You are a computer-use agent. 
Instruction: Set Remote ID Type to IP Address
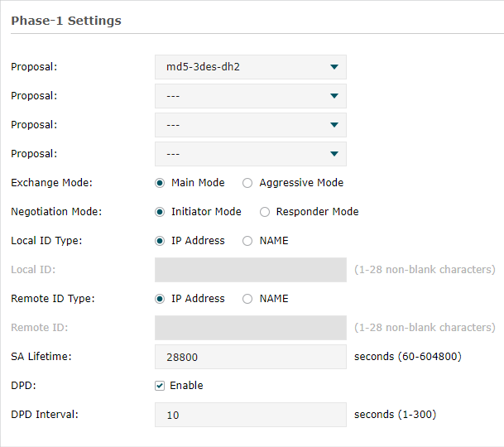click(x=160, y=299)
